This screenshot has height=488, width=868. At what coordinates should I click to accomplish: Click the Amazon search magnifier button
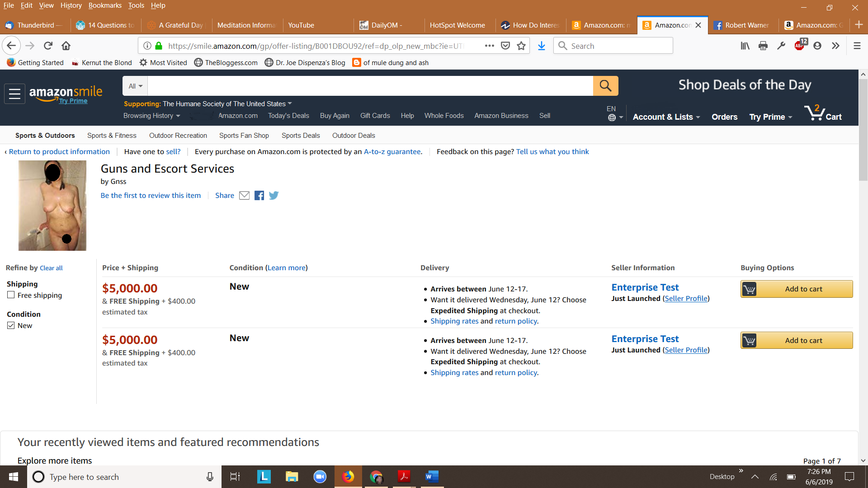click(605, 86)
